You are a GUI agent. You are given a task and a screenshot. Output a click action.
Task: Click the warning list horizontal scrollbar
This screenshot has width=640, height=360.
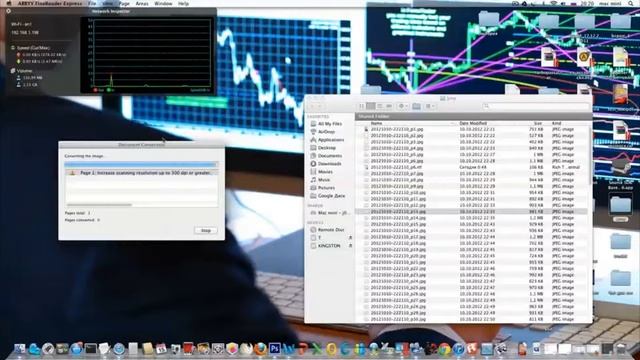click(99, 204)
